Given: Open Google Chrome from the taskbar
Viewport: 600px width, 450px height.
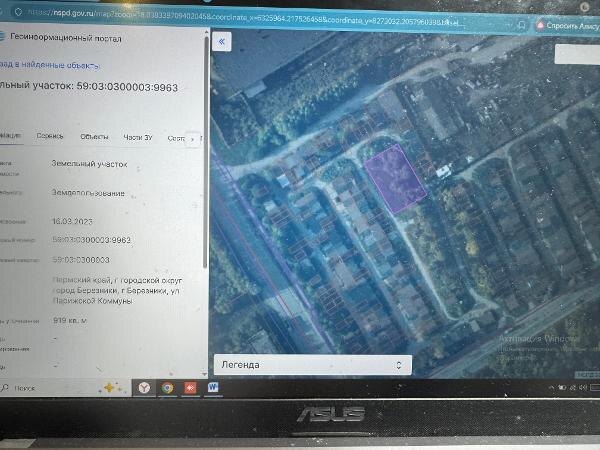Looking at the screenshot, I should tap(167, 388).
